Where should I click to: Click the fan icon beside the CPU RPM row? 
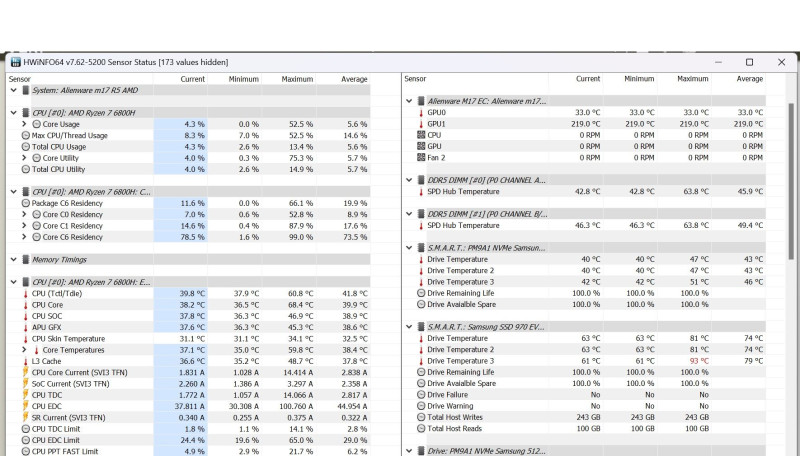point(421,135)
